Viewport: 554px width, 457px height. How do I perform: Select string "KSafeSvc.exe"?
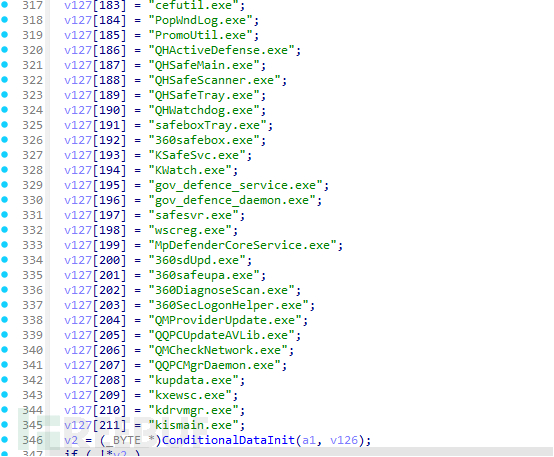[197, 156]
